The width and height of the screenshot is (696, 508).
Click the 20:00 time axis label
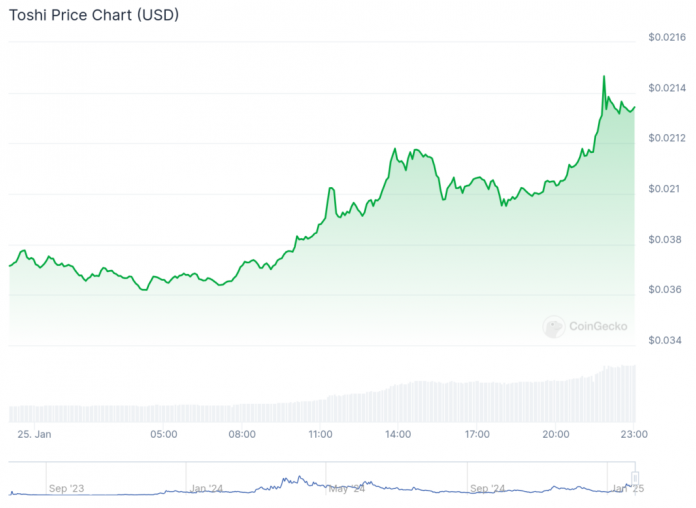tap(555, 434)
